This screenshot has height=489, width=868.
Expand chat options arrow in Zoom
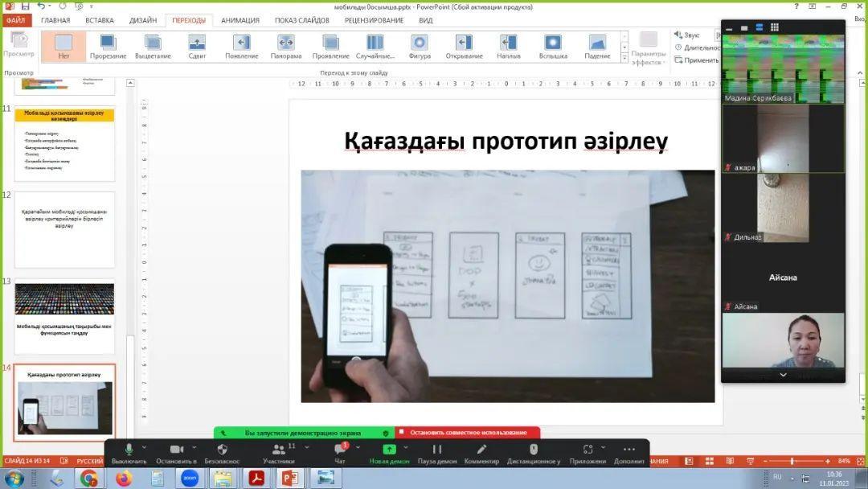(358, 447)
